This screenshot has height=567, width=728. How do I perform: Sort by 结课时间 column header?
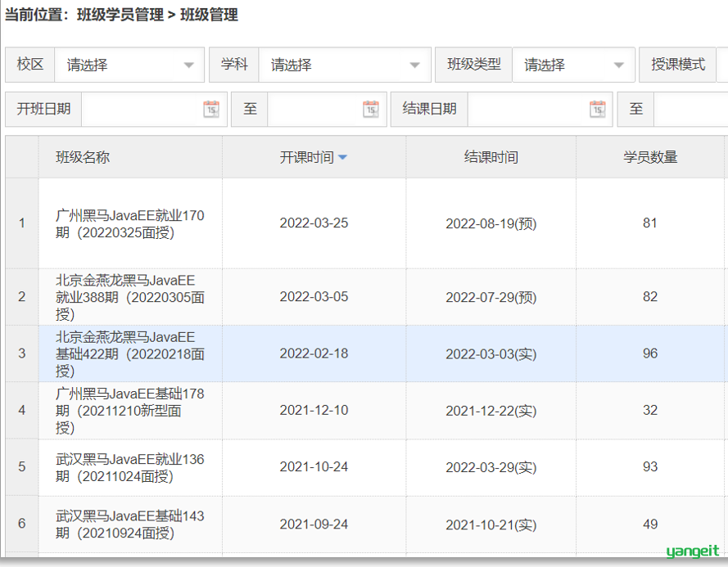[x=491, y=157]
